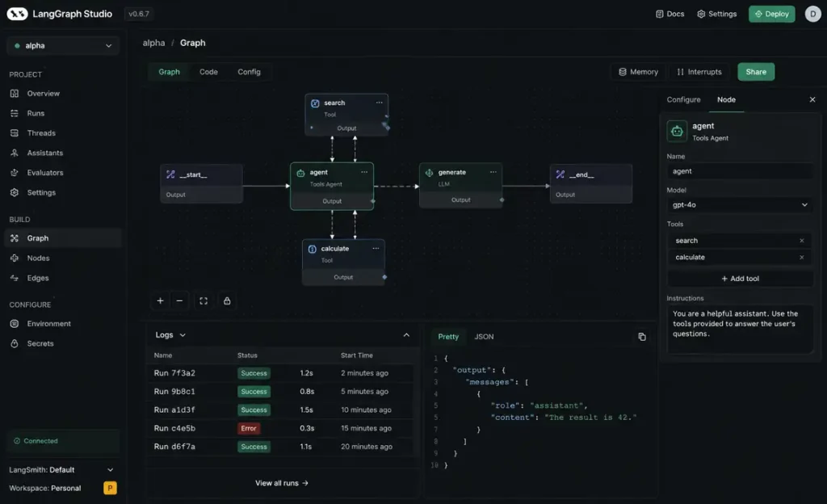The width and height of the screenshot is (827, 504).
Task: Select the Graph view tab
Action: [x=170, y=72]
